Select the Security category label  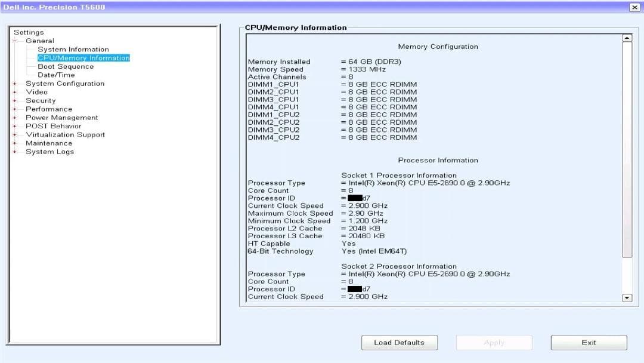point(41,101)
